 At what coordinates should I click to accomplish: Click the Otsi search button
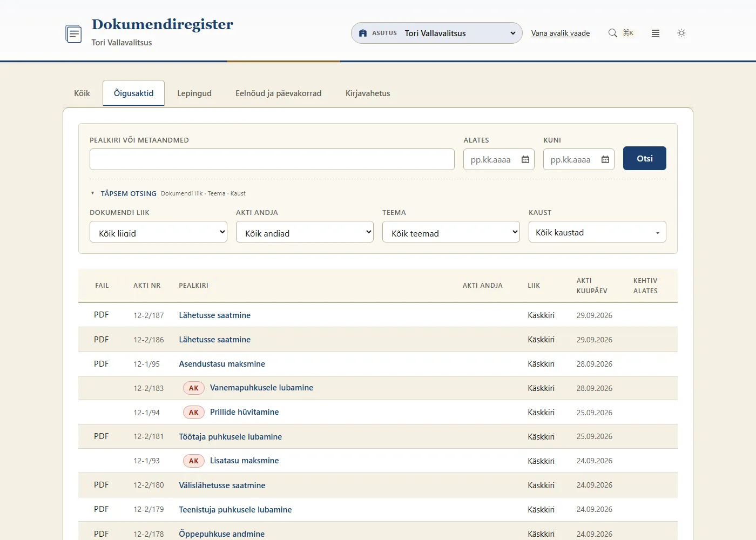click(645, 158)
